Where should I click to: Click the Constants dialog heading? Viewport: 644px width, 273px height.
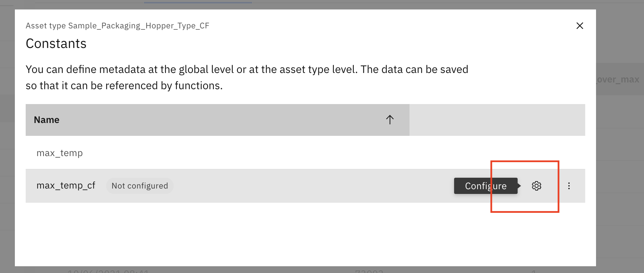coord(56,44)
